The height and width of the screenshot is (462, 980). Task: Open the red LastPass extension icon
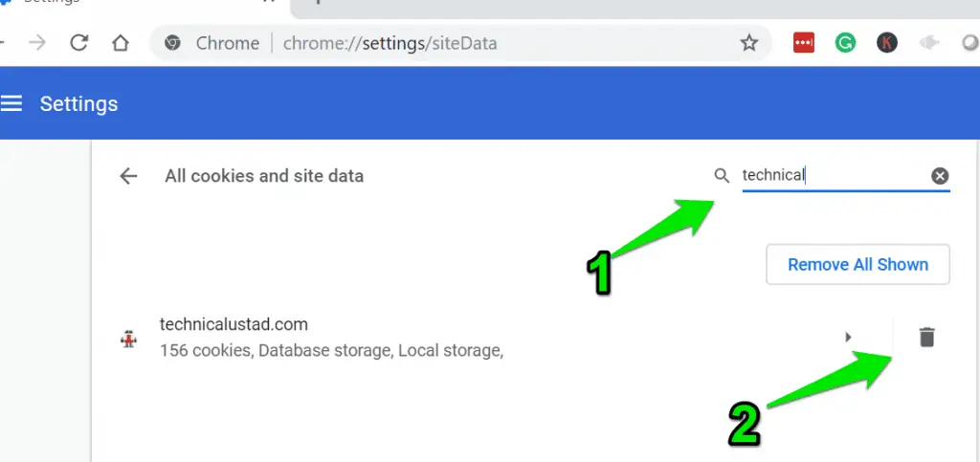[804, 43]
